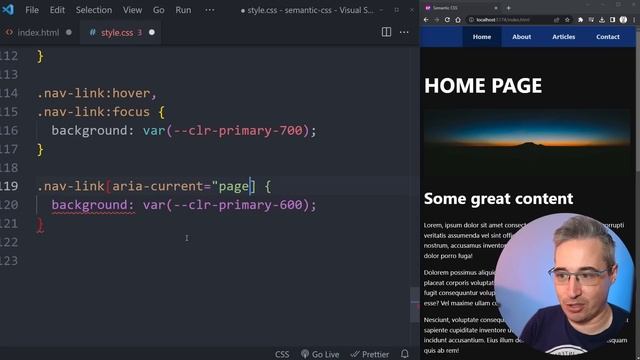Open editor More Actions ellipsis
The width and height of the screenshot is (640, 360).
pos(404,32)
